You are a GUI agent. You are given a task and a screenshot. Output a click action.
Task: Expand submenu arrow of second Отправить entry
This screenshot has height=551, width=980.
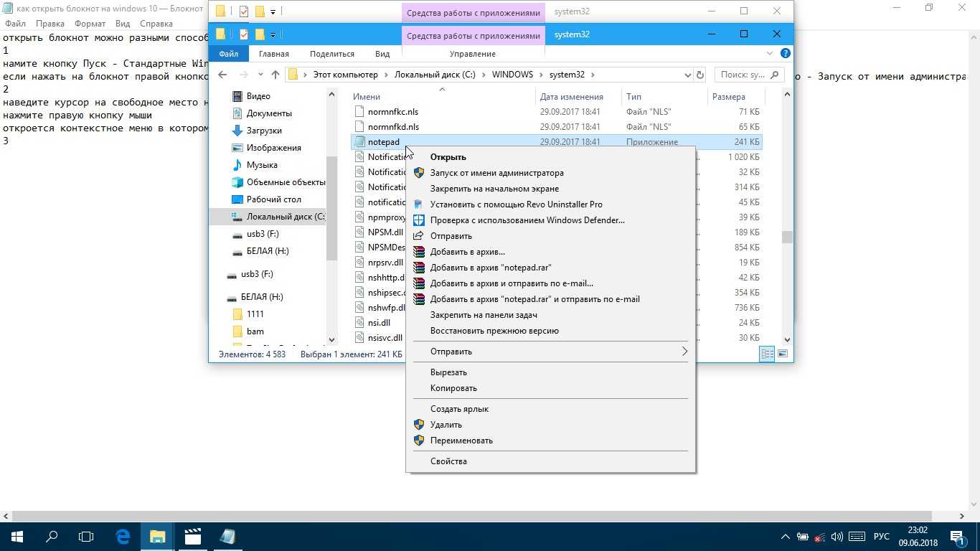tap(684, 352)
